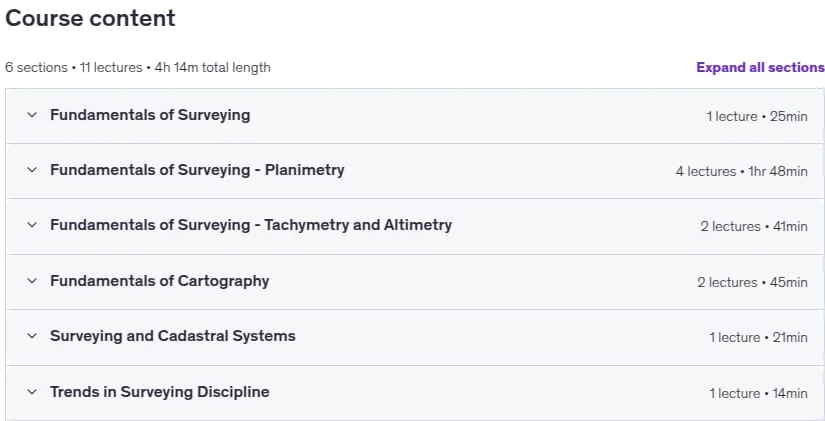This screenshot has width=825, height=421.
Task: Expand the Fundamentals of Surveying section chevron
Action: click(x=32, y=115)
